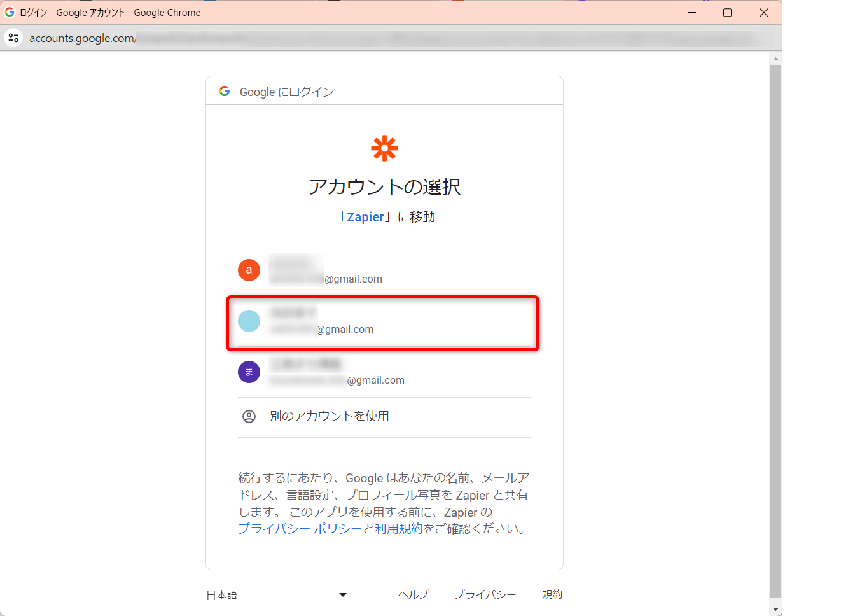The width and height of the screenshot is (855, 616).
Task: Select 別のアカウントを使用 option
Action: [x=329, y=416]
